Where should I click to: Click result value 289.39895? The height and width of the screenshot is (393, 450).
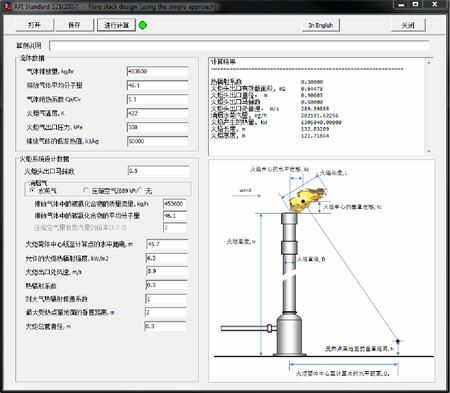[315, 109]
